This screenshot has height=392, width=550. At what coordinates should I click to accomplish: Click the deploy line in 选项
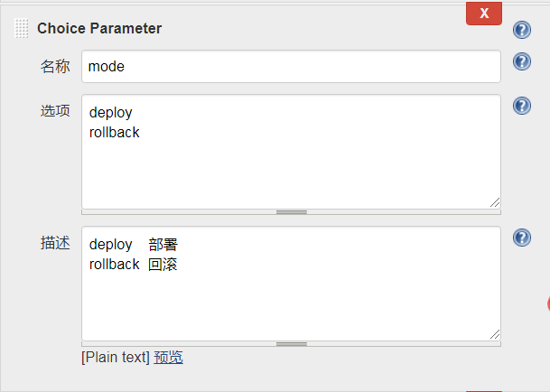point(111,113)
